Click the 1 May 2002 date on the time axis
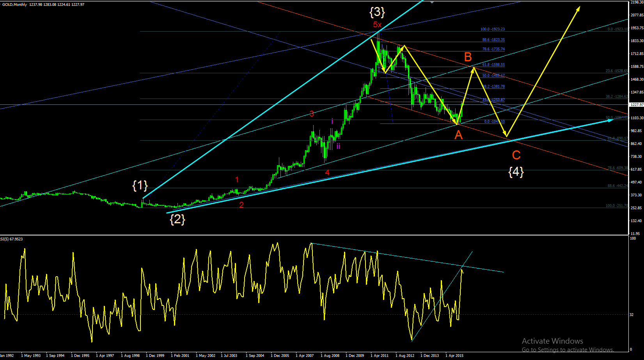644x360 pixels. click(206, 355)
